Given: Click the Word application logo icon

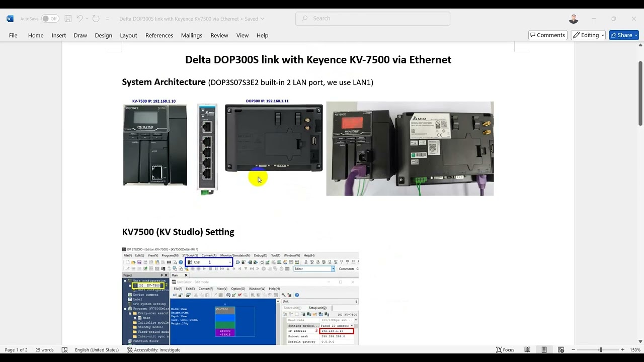Looking at the screenshot, I should click(x=10, y=19).
